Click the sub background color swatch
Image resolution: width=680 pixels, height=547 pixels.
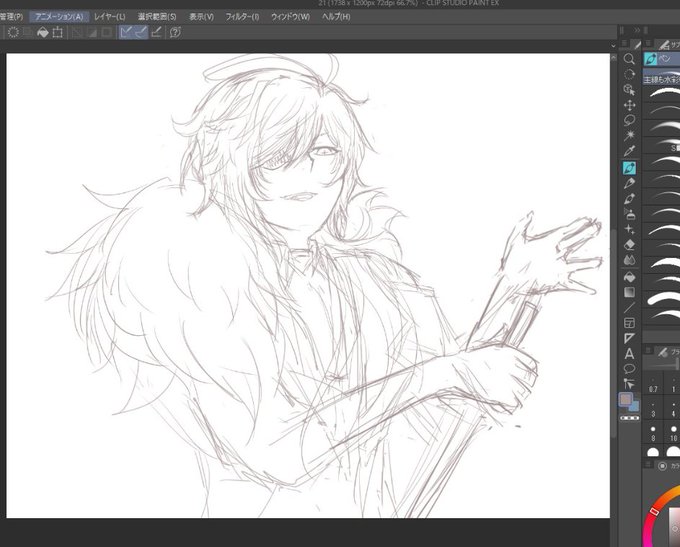634,406
